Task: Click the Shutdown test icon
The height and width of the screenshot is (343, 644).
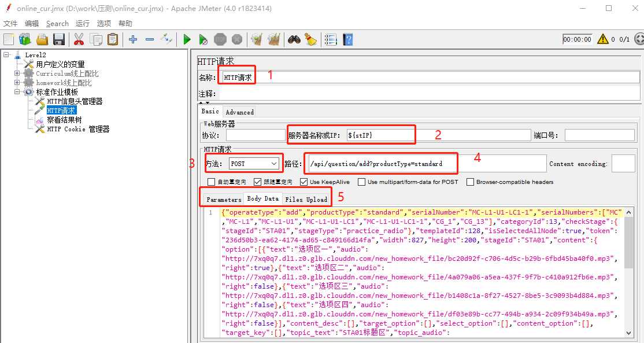Action: click(x=237, y=39)
